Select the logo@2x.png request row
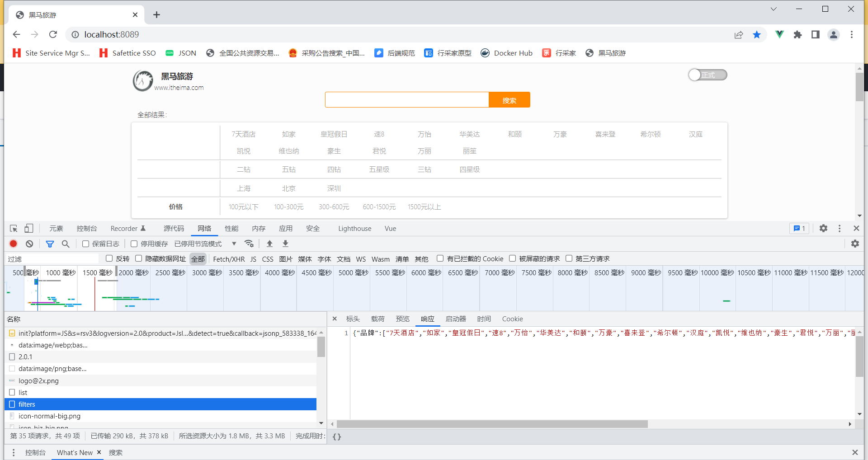 click(x=160, y=380)
